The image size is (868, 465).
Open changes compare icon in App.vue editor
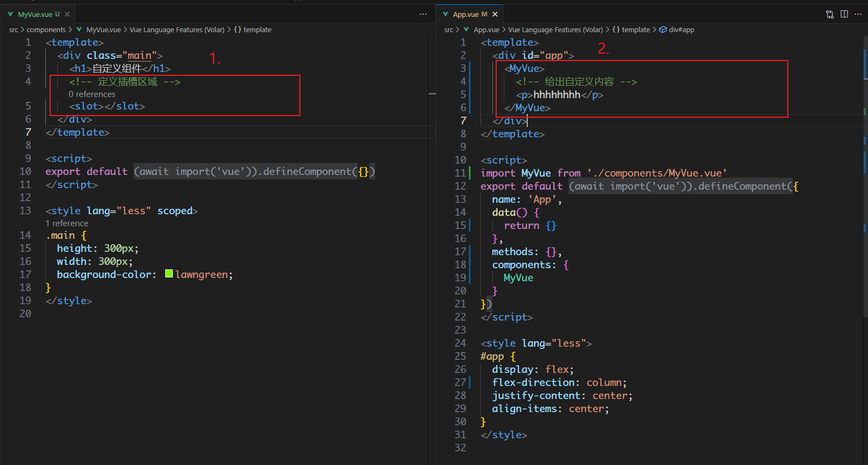(x=830, y=14)
